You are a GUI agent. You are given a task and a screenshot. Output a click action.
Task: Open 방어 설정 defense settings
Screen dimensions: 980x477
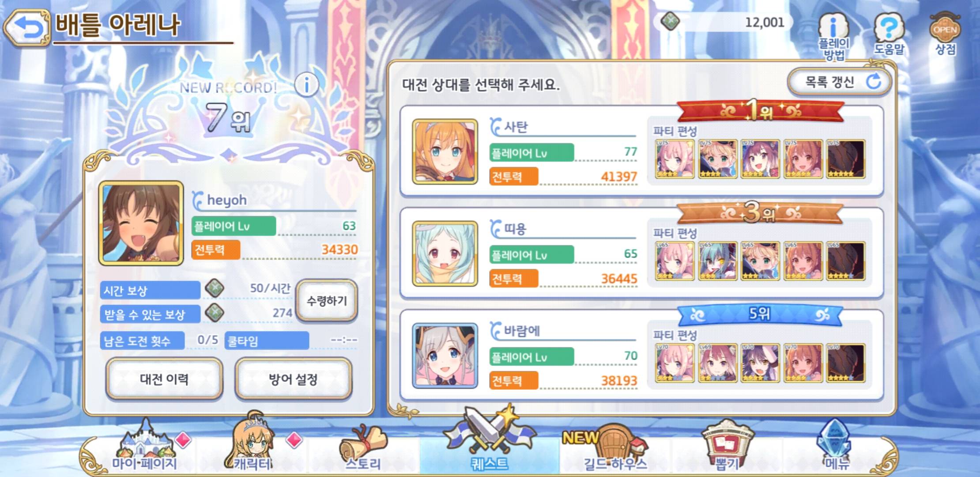[294, 379]
